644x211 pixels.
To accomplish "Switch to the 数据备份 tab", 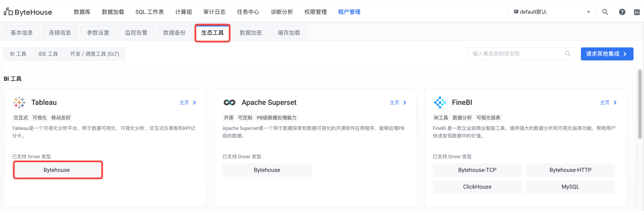I will click(x=175, y=33).
